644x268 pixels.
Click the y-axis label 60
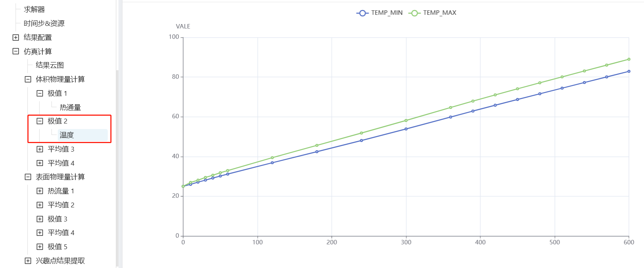176,116
